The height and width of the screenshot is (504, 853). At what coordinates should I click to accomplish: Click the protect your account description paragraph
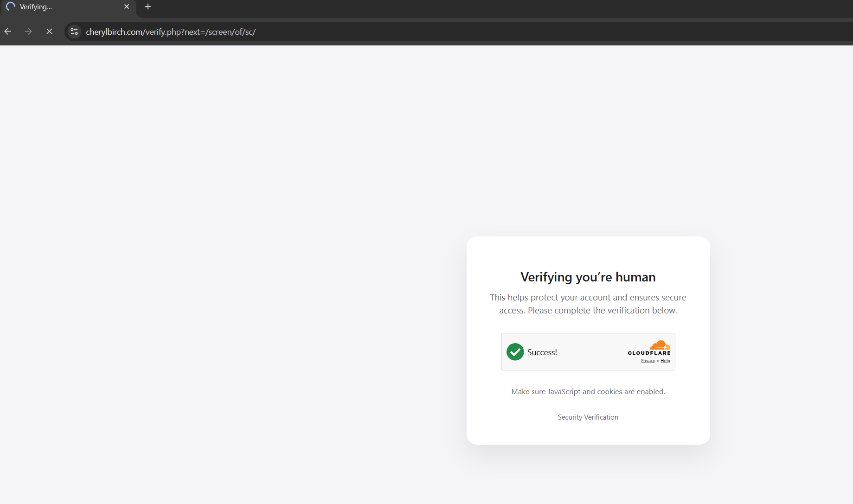click(588, 304)
